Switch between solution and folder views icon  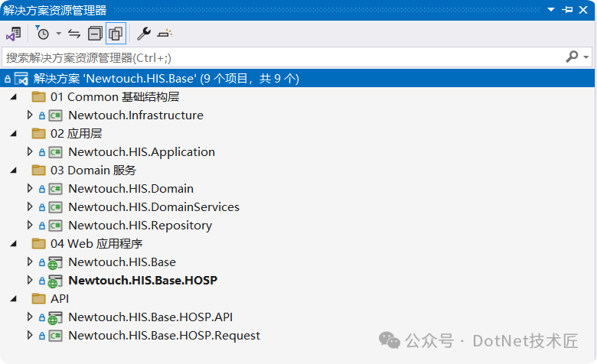coord(14,34)
